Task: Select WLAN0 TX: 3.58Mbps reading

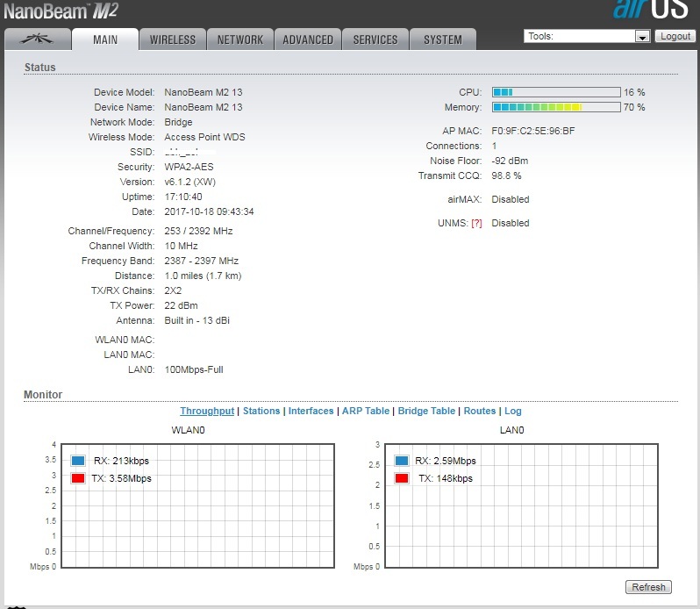Action: (x=121, y=478)
